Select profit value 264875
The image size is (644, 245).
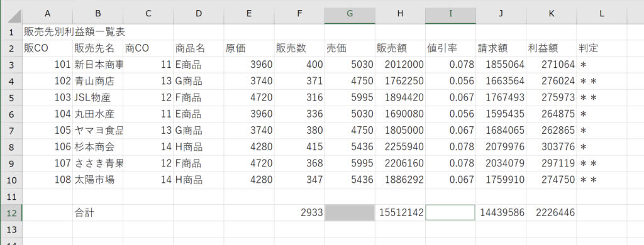point(551,114)
